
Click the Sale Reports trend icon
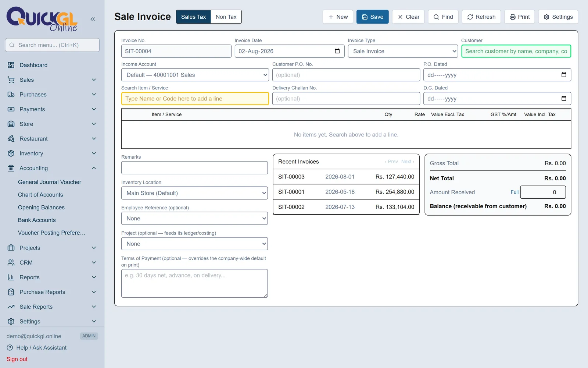11,307
